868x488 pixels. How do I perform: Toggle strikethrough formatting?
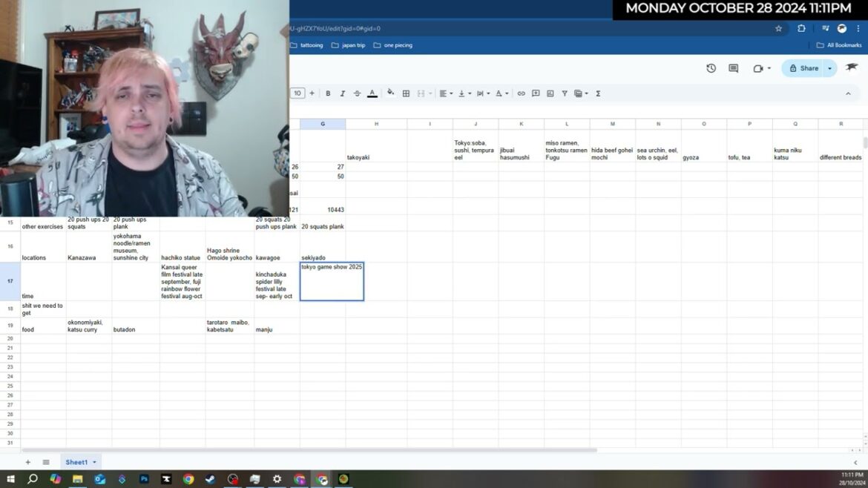coord(357,93)
